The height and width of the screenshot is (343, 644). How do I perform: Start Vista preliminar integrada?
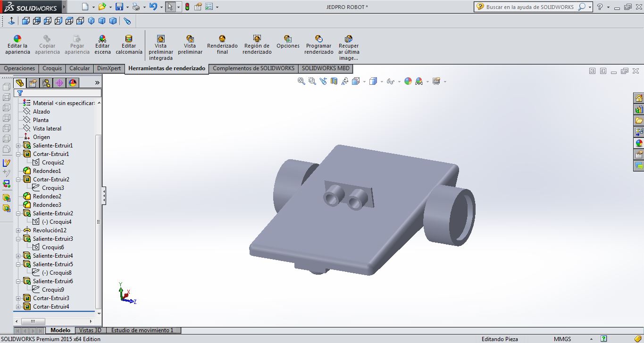click(x=161, y=48)
